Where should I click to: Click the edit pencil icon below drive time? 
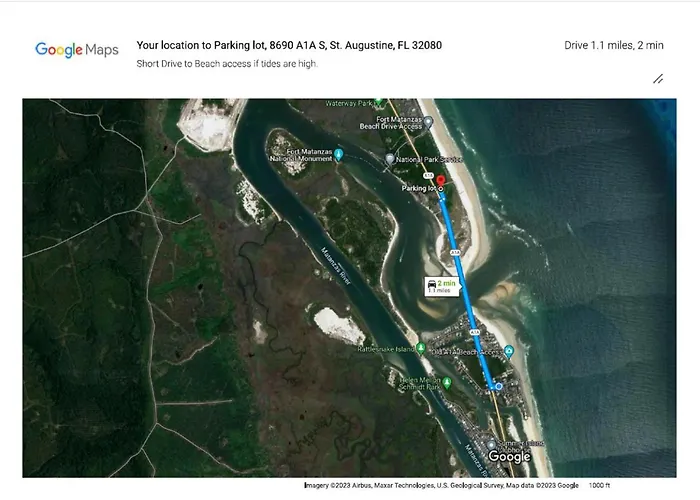pos(658,79)
